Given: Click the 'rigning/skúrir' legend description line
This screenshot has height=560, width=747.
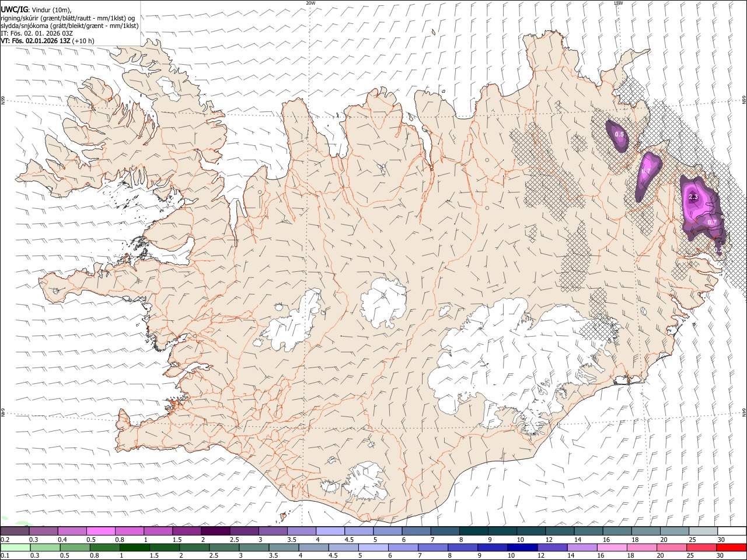Looking at the screenshot, I should [x=68, y=17].
